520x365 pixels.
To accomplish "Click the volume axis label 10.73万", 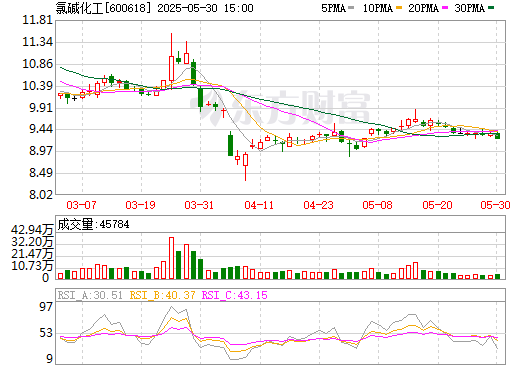I will pos(32,266).
